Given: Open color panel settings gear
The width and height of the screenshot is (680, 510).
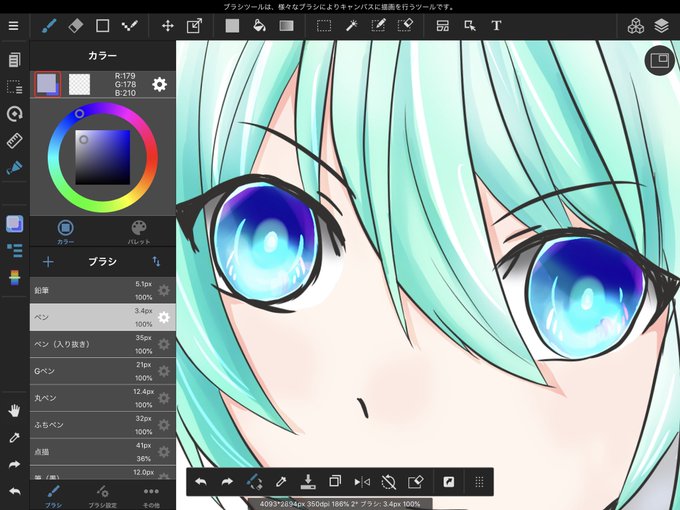Looking at the screenshot, I should tap(160, 84).
